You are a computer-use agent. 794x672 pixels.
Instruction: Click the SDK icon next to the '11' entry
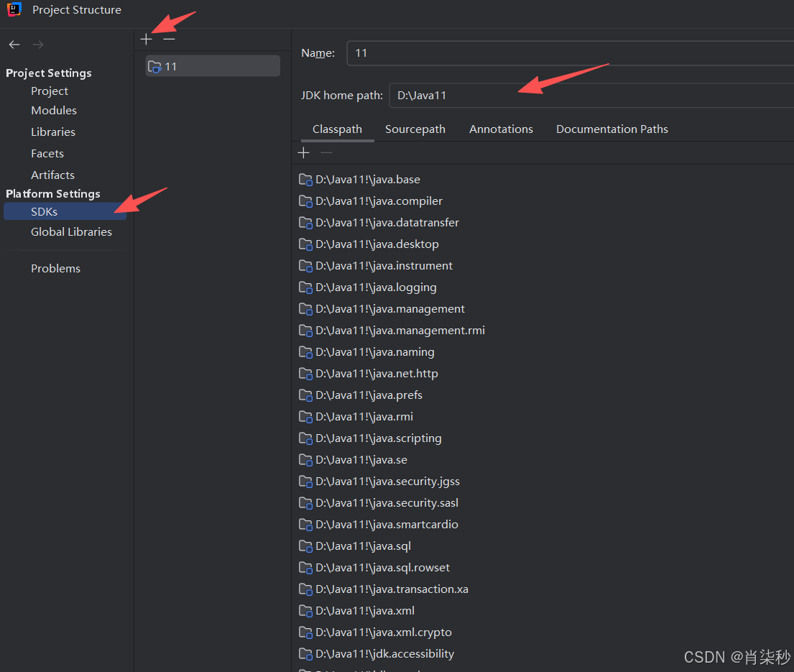click(x=155, y=66)
